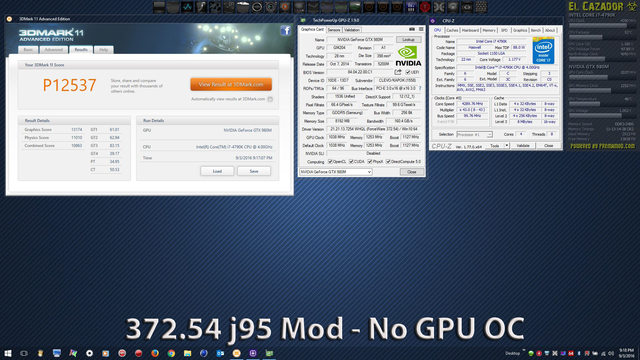
Task: Click the Windows Start button
Action: (8, 353)
